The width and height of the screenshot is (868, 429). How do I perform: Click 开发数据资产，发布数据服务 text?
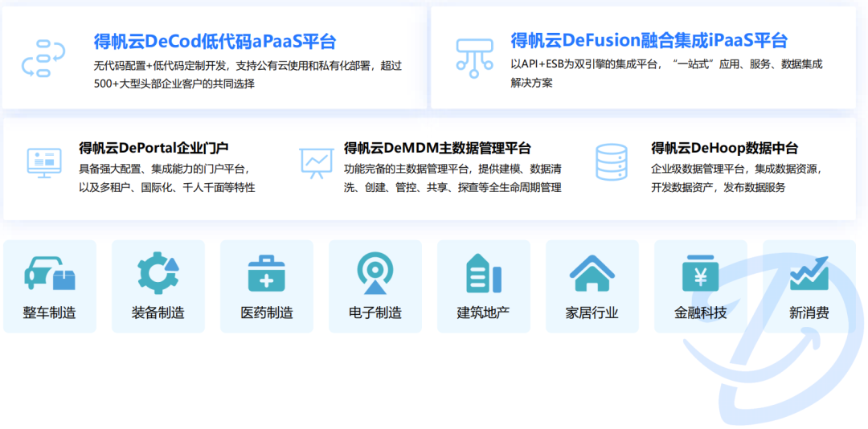[x=718, y=187]
